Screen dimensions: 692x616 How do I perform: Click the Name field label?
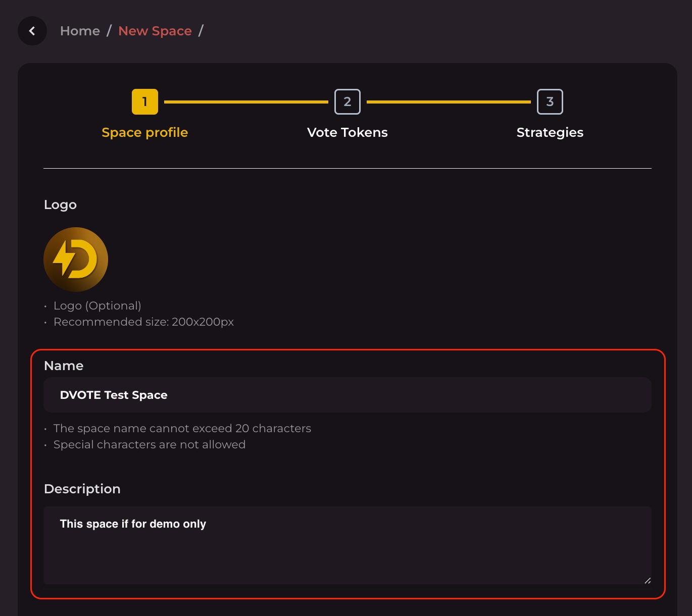point(64,366)
